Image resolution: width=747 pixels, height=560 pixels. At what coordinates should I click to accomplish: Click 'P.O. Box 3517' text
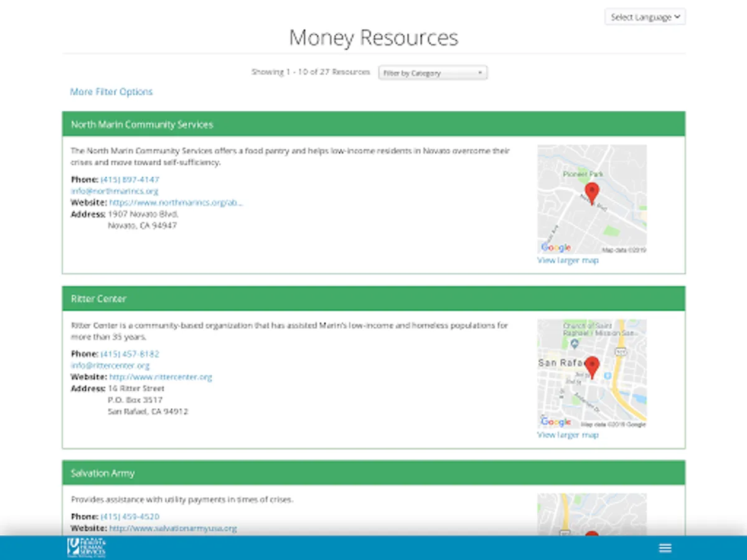(x=135, y=400)
